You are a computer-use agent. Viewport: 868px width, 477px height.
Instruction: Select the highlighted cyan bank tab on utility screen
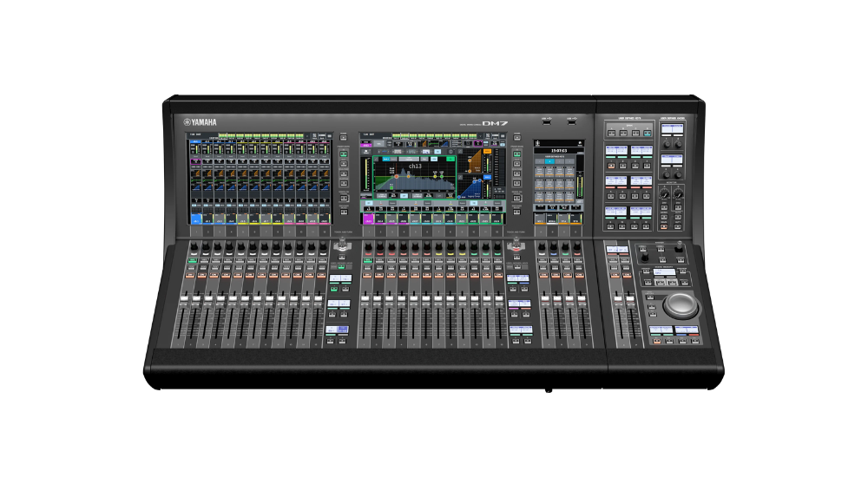(549, 161)
